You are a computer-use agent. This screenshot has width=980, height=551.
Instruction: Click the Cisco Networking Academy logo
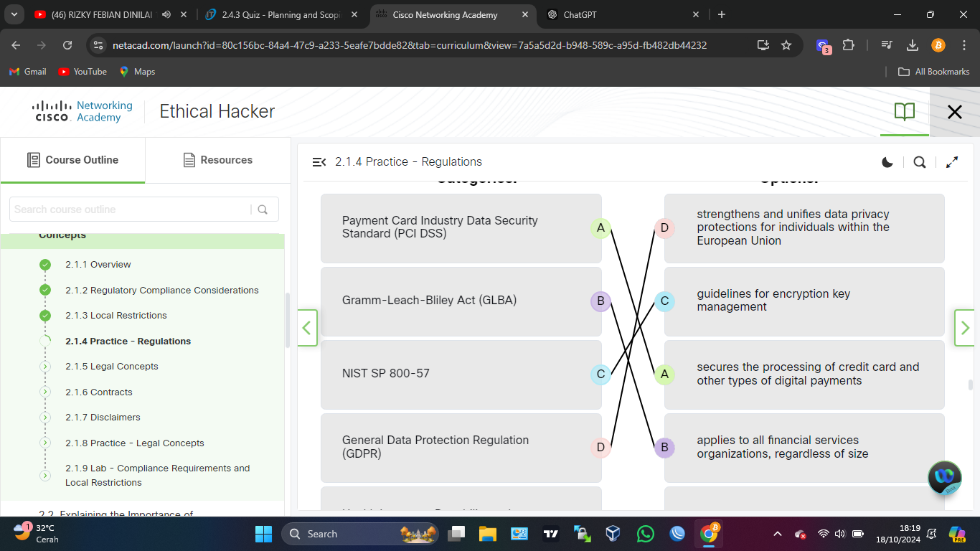[x=83, y=111]
